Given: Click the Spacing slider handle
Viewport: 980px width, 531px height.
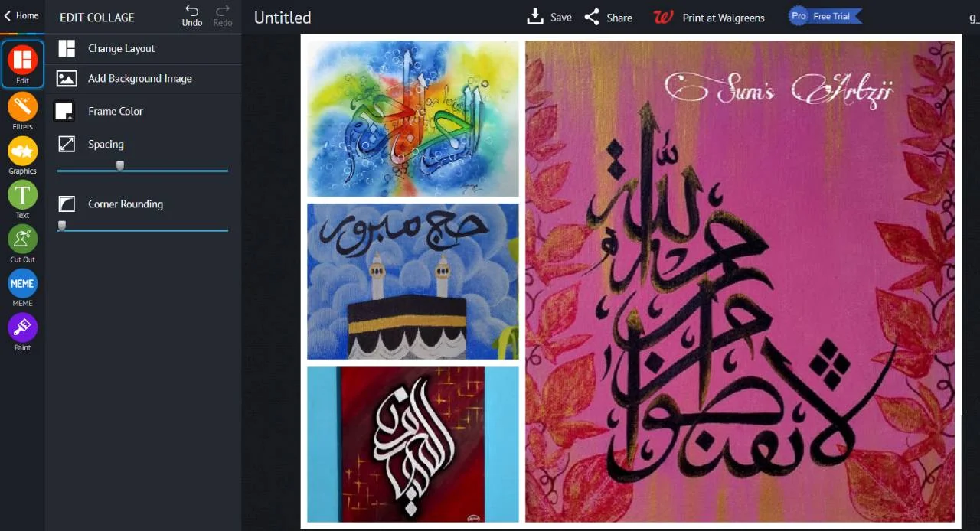Looking at the screenshot, I should coord(119,165).
